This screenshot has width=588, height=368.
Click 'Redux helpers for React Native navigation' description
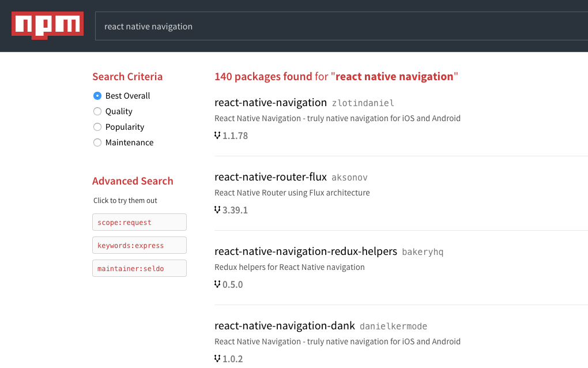point(289,267)
